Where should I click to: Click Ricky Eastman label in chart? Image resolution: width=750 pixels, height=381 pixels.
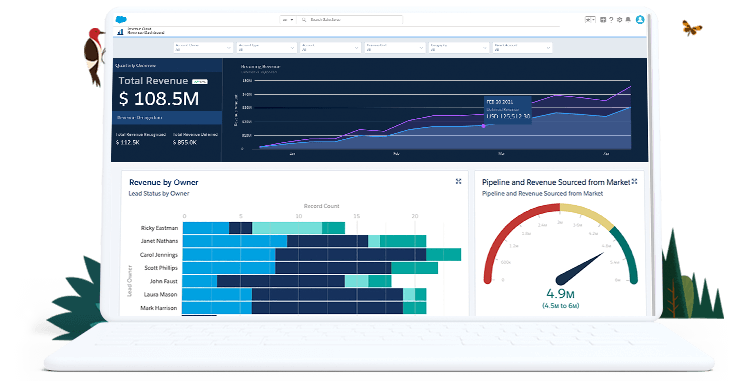159,228
